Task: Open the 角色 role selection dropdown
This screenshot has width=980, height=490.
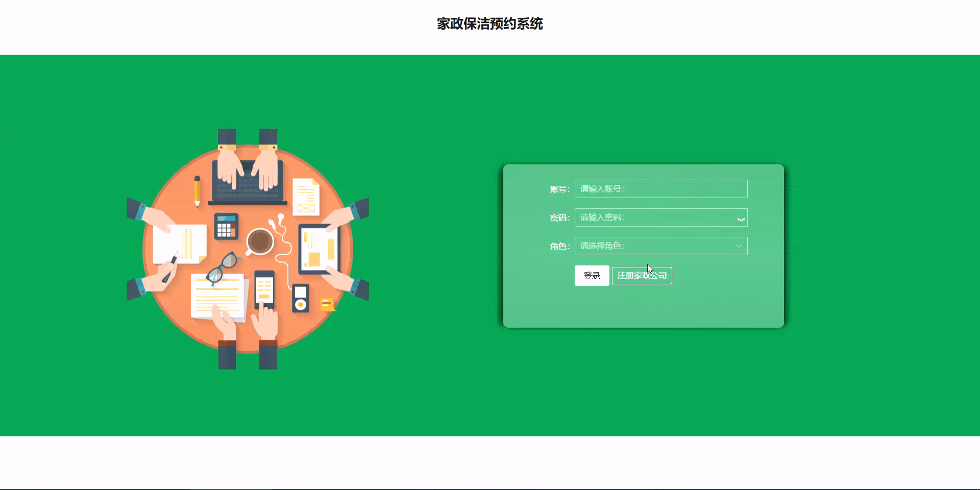Action: [661, 246]
